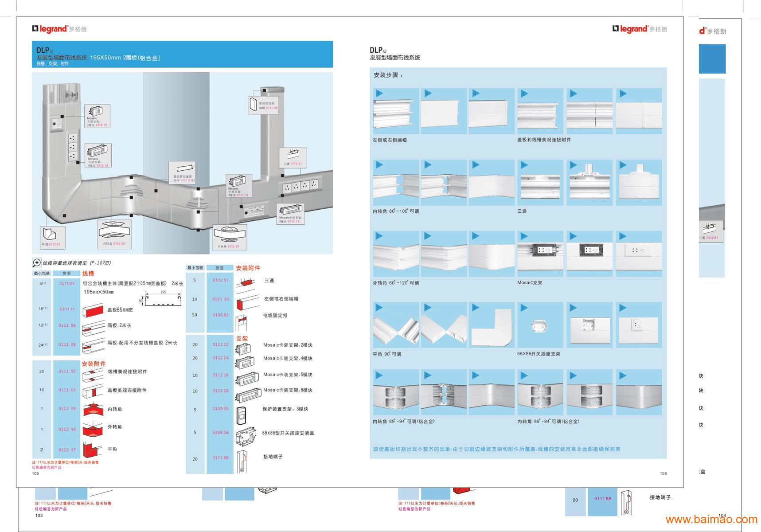Select the 左侧或右侧端帽 table icon
The height and width of the screenshot is (532, 761).
pyautogui.click(x=247, y=301)
